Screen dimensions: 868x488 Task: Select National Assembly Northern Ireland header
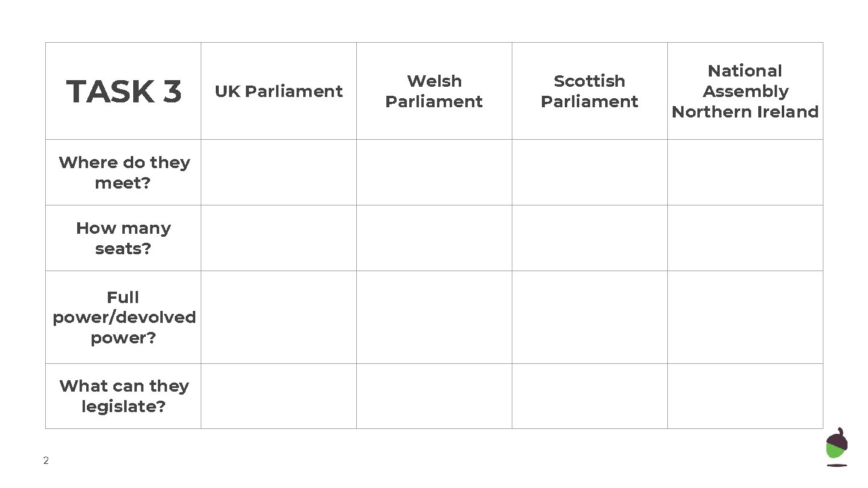745,91
